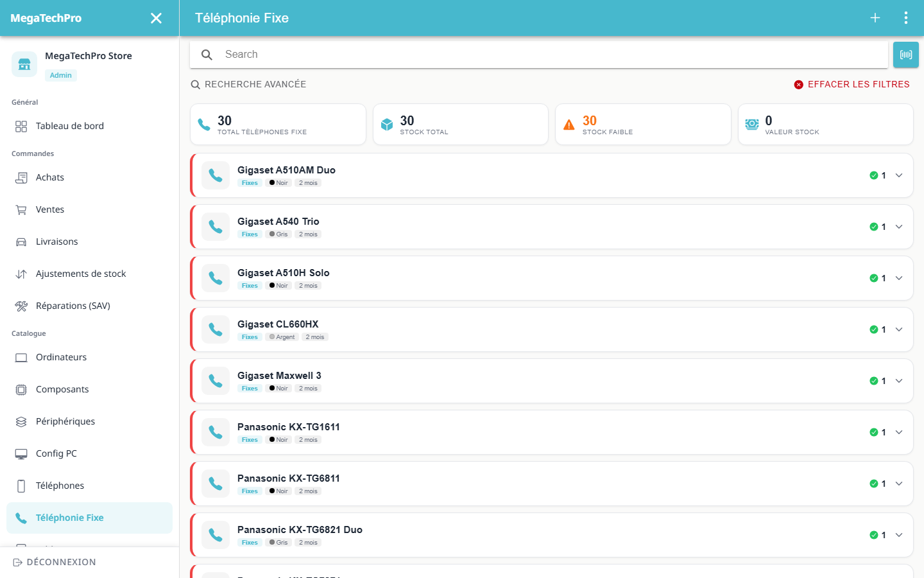Click the green check status on Gigaset CL660HX
This screenshot has width=924, height=578.
(x=874, y=329)
